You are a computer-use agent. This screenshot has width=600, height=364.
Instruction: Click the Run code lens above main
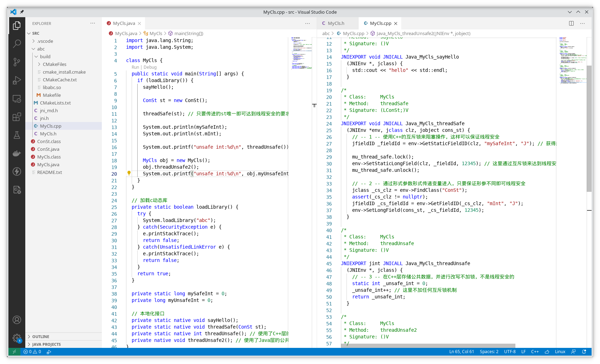[135, 67]
